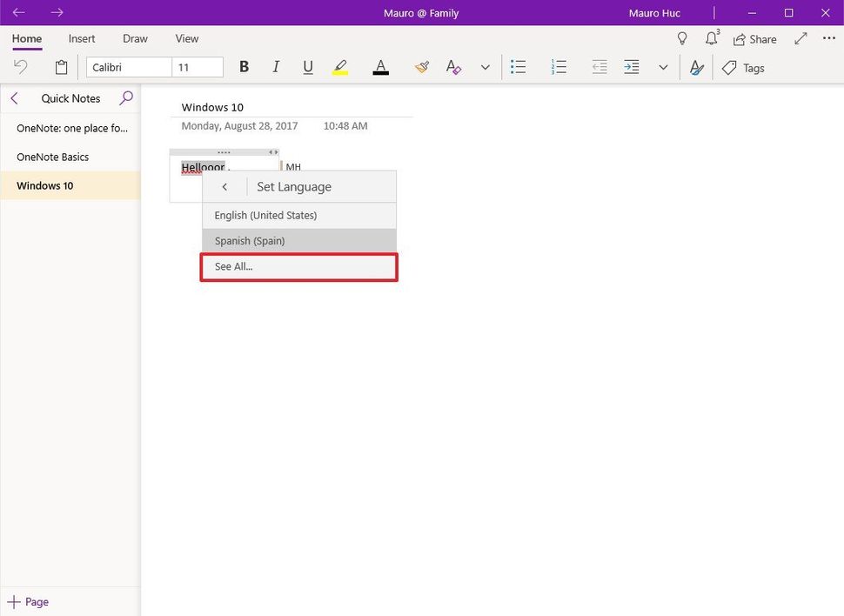Go back from Set Language menu
The width and height of the screenshot is (844, 616).
[224, 186]
